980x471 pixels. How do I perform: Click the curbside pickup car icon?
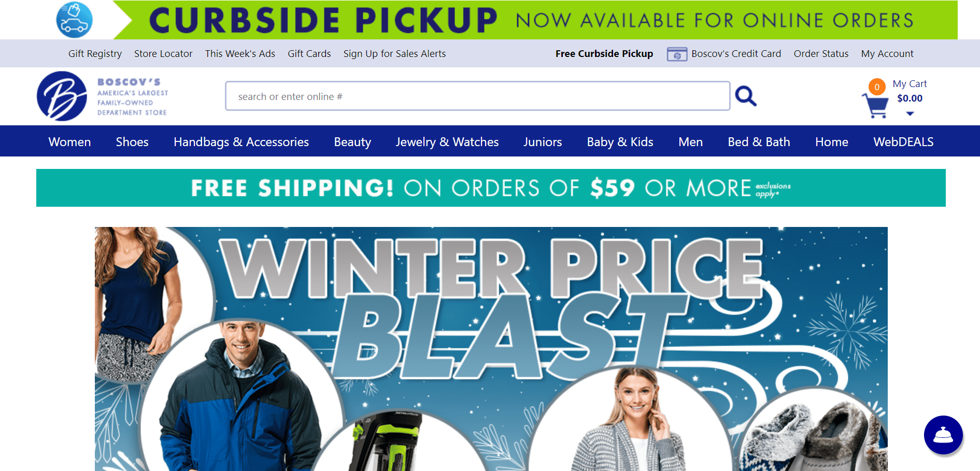click(75, 20)
